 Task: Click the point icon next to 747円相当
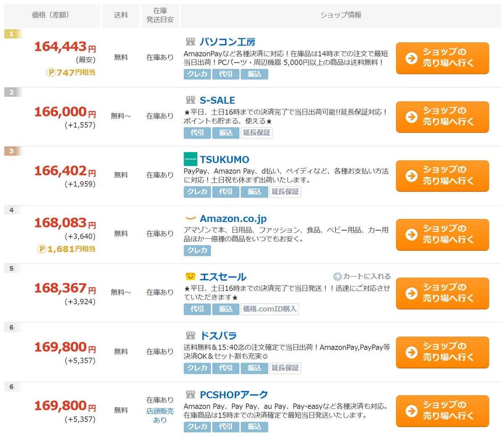[51, 72]
